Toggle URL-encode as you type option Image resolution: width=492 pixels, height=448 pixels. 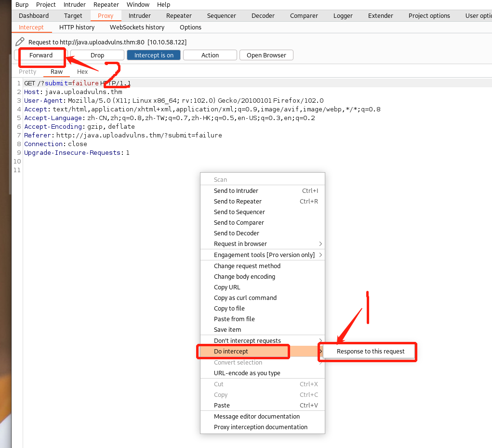[247, 373]
